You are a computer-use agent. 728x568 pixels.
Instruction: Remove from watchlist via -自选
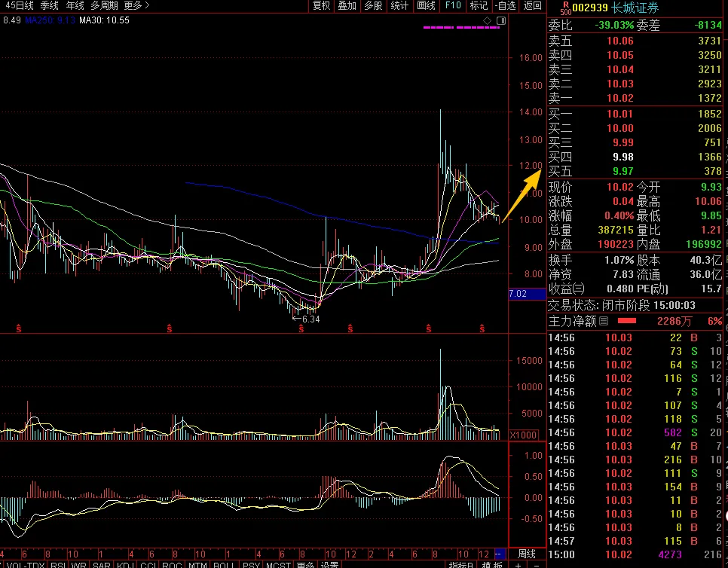tap(506, 5)
